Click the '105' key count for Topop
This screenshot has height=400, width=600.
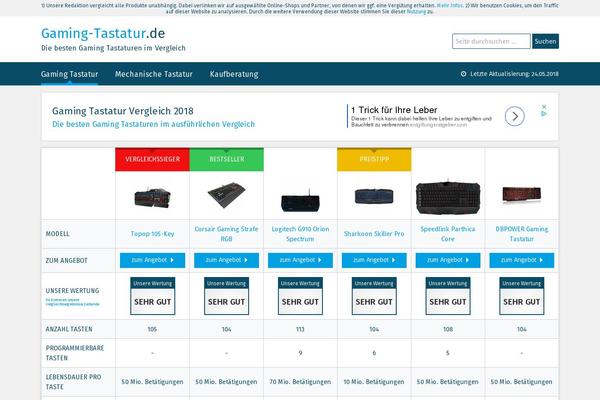152,329
